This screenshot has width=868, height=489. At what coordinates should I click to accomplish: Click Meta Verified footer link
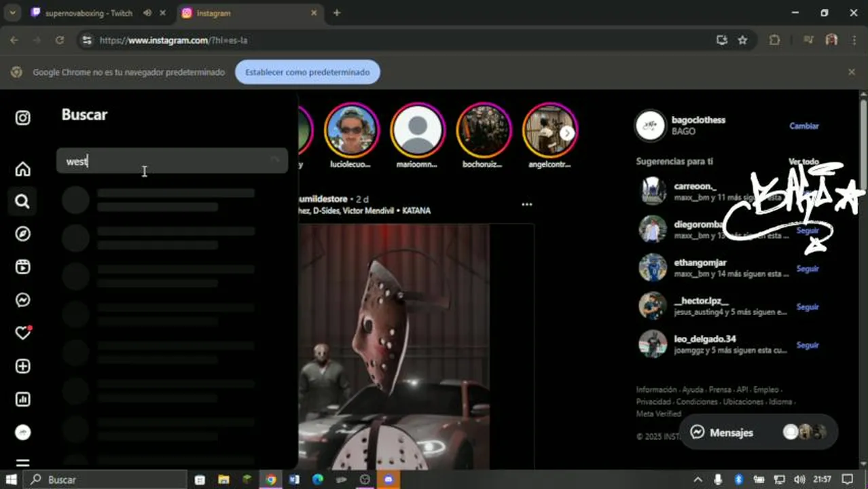point(658,414)
